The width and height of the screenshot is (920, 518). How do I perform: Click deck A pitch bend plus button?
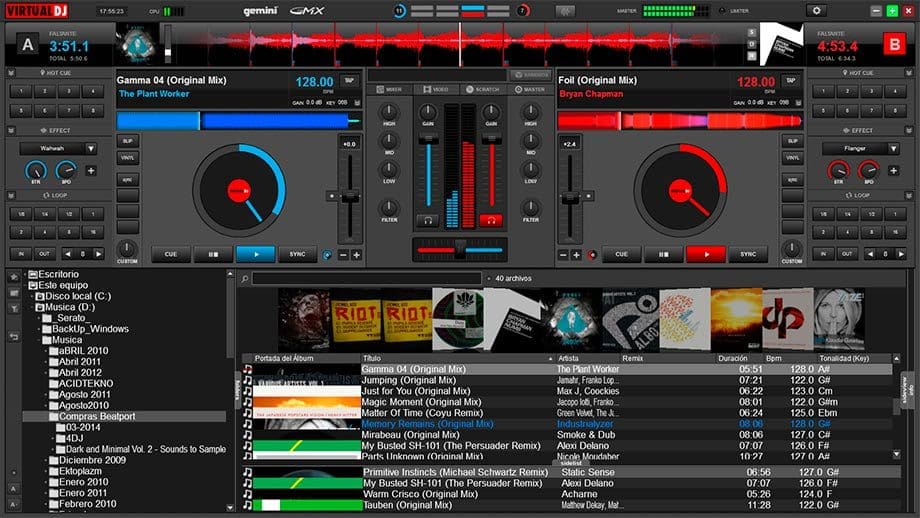point(356,255)
